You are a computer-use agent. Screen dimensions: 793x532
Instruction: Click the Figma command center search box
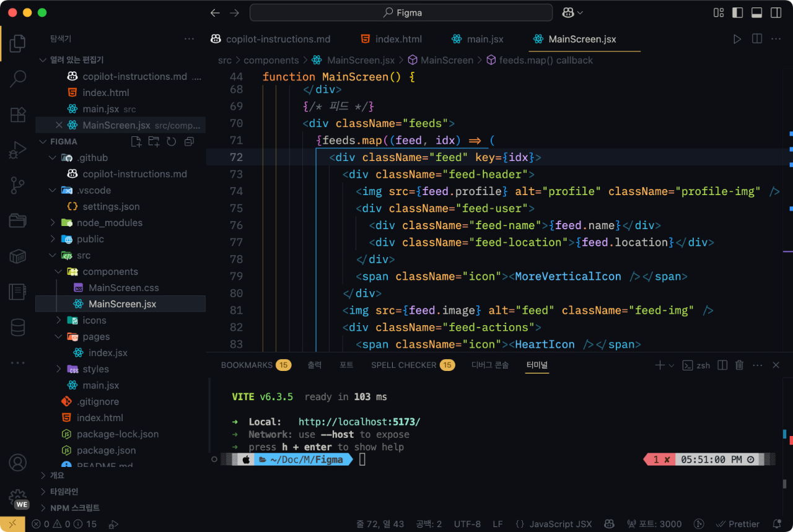click(x=401, y=12)
